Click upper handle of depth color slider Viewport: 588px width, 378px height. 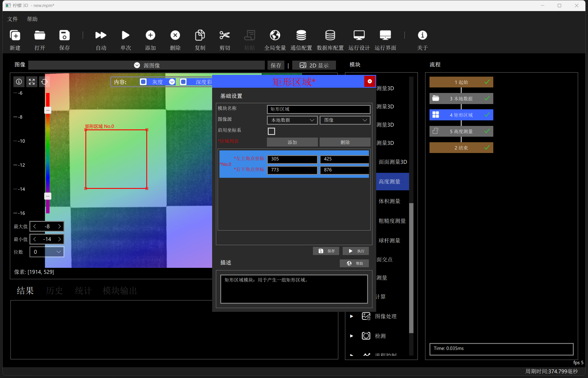coord(48,110)
